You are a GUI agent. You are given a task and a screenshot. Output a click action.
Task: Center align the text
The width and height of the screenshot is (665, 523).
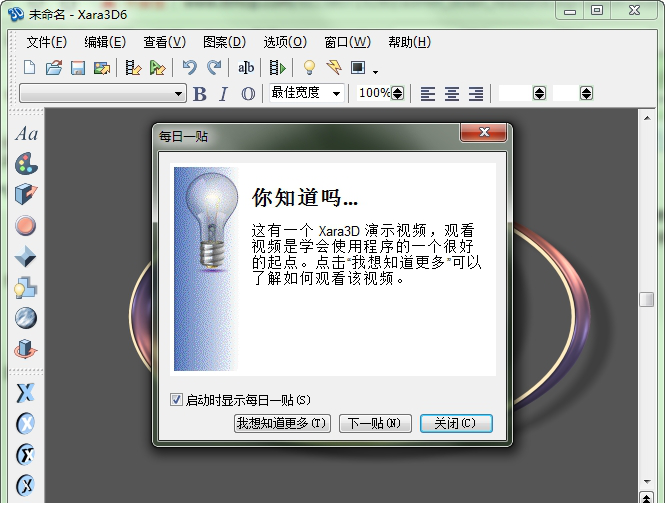452,93
